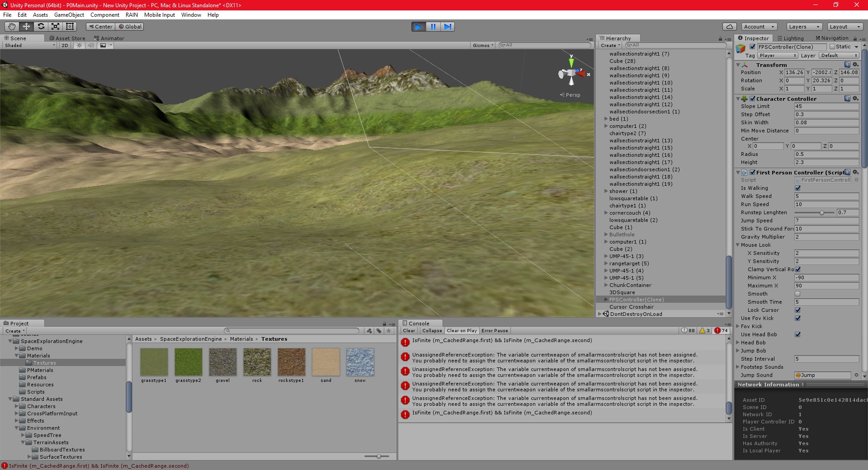868x470 pixels.
Task: Click the Play button
Action: pos(419,27)
